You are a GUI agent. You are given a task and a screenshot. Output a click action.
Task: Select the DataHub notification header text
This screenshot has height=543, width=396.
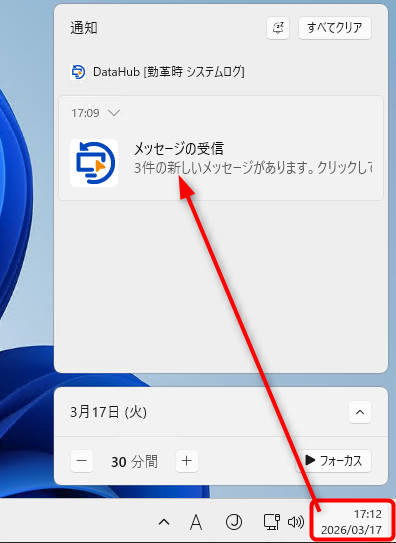pyautogui.click(x=169, y=72)
